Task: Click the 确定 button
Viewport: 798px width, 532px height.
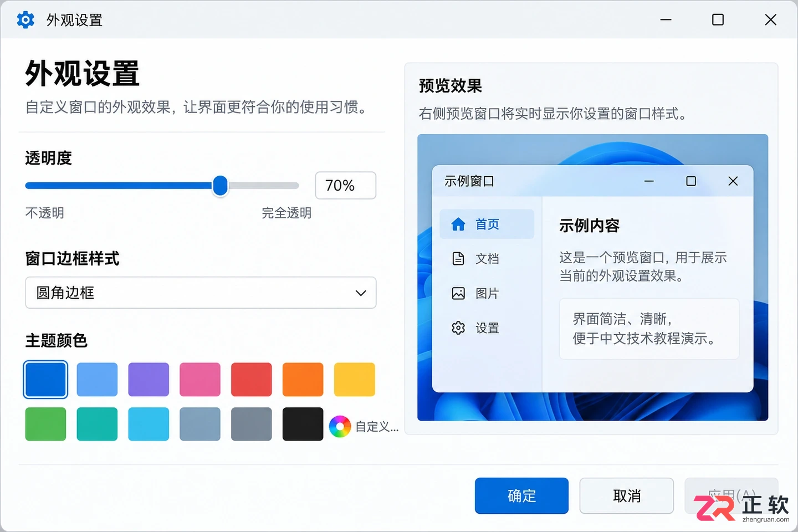Action: point(521,496)
